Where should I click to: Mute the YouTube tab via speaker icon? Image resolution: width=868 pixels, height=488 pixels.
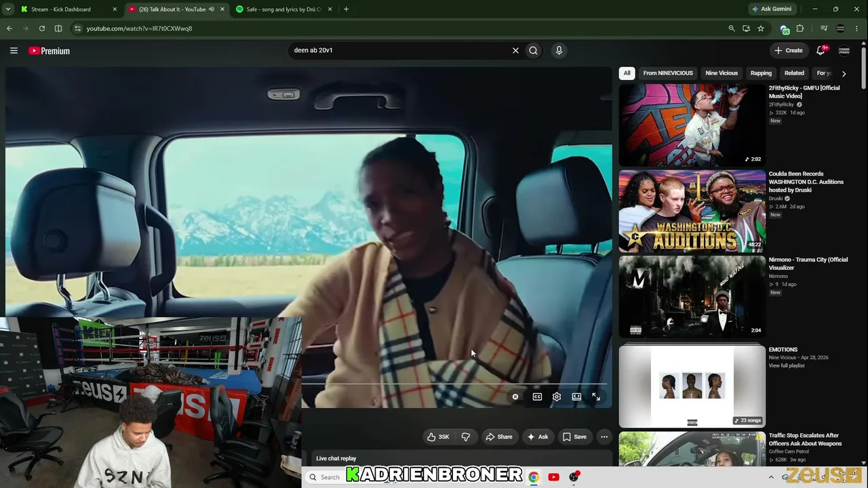[x=212, y=9]
